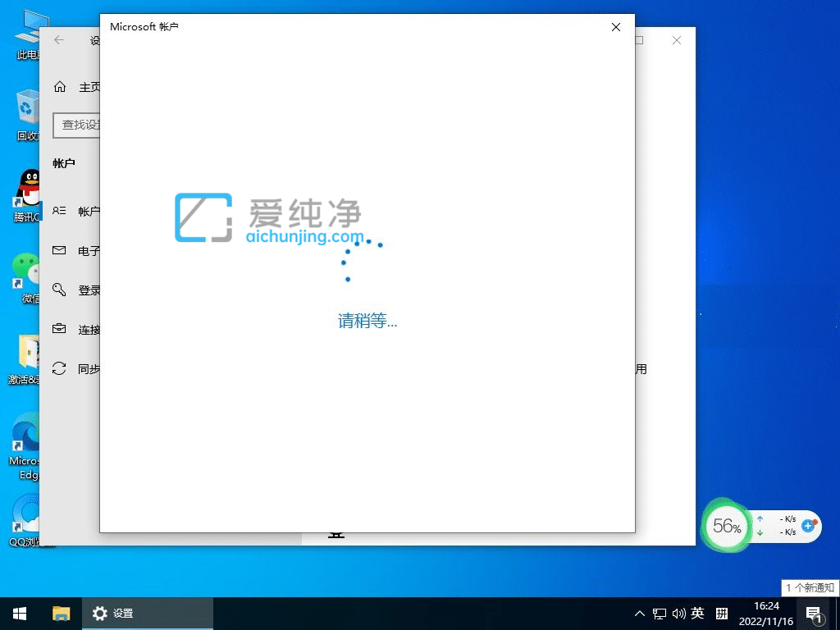Viewport: 840px width, 630px height.
Task: Open the briefcase work access icon
Action: click(x=59, y=329)
